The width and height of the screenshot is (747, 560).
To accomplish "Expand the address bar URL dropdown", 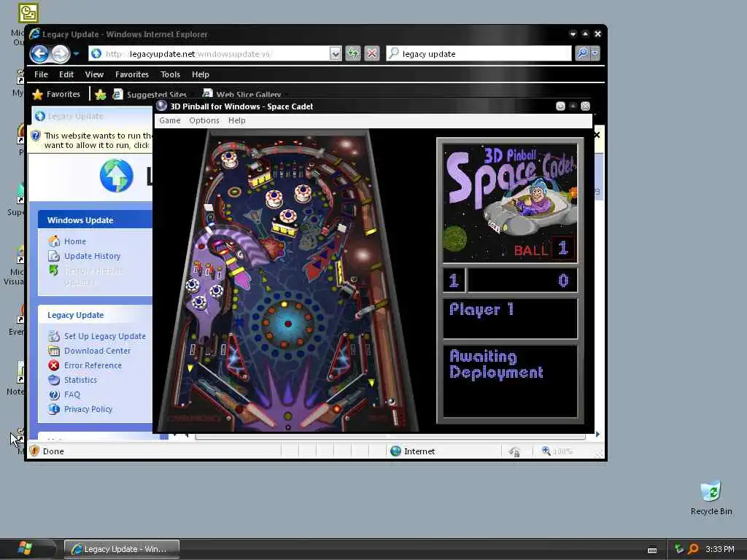I will pos(336,54).
